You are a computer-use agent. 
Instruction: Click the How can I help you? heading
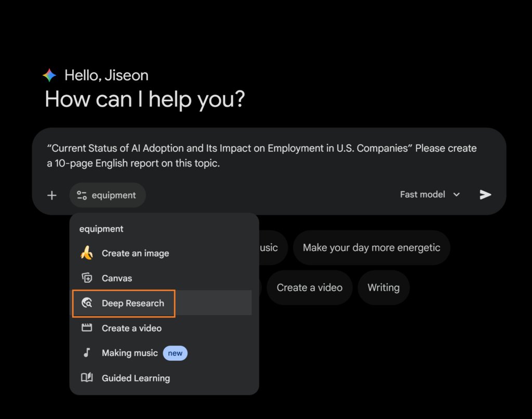click(x=145, y=99)
